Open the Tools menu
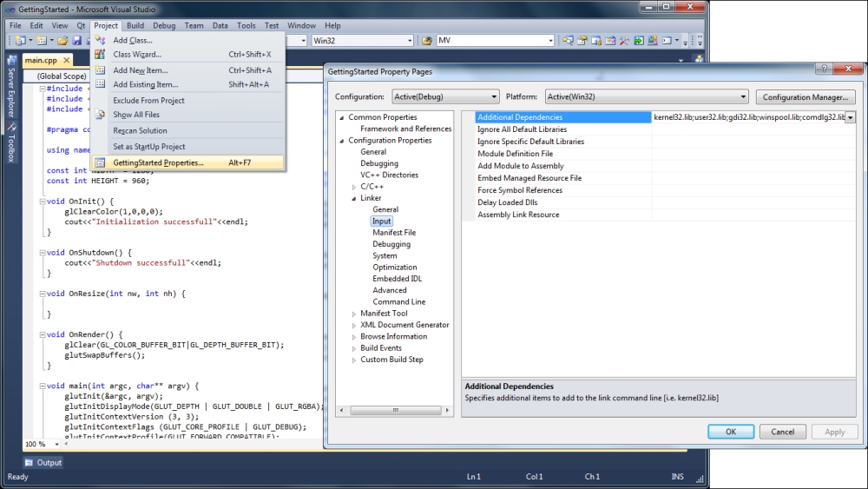The image size is (868, 489). tap(247, 25)
